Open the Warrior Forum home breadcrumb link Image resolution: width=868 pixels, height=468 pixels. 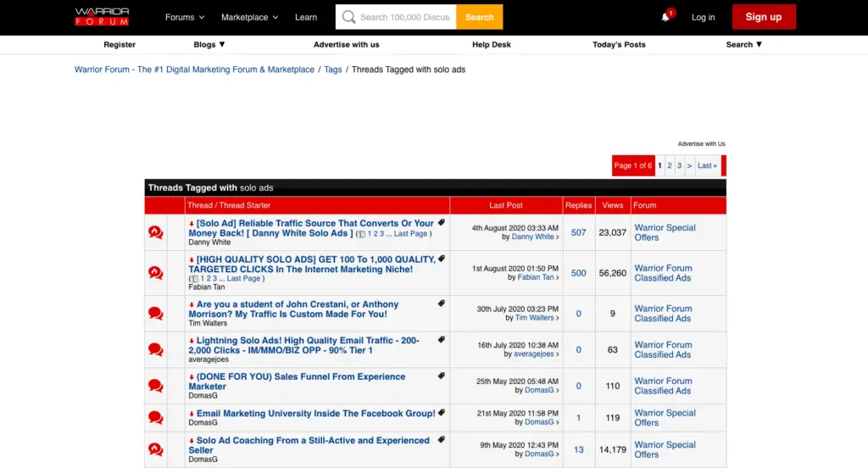click(x=194, y=70)
